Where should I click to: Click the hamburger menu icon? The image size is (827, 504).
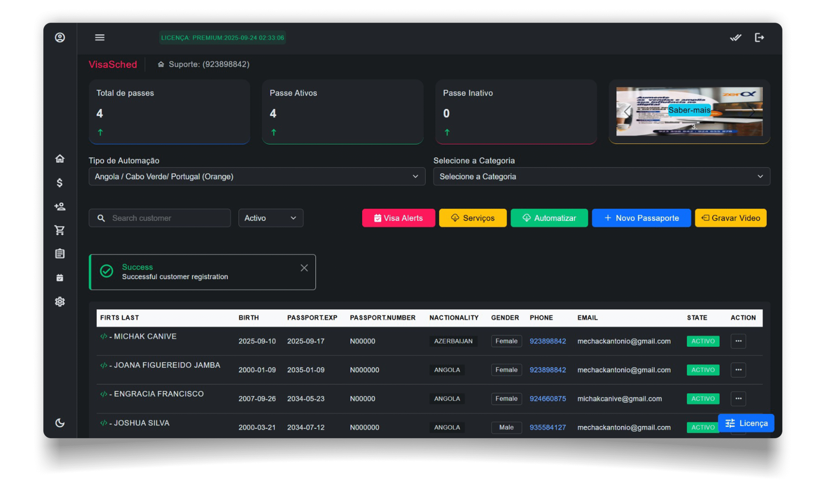[100, 37]
